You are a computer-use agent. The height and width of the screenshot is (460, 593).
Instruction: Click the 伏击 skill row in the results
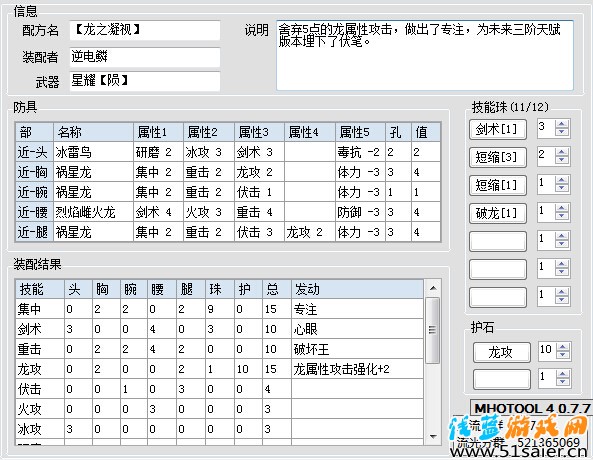click(219, 389)
